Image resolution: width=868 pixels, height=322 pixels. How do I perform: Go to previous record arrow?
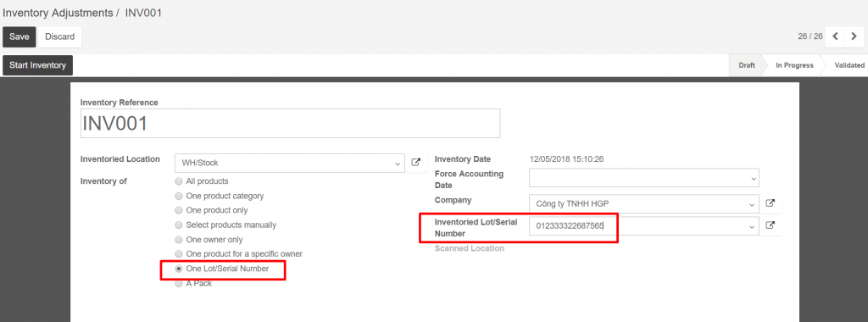tap(835, 36)
